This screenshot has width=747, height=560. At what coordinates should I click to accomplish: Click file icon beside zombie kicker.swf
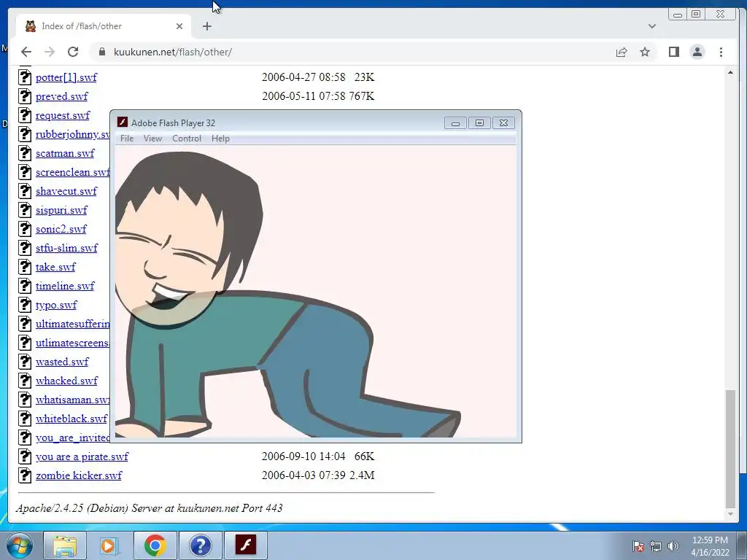(x=25, y=475)
